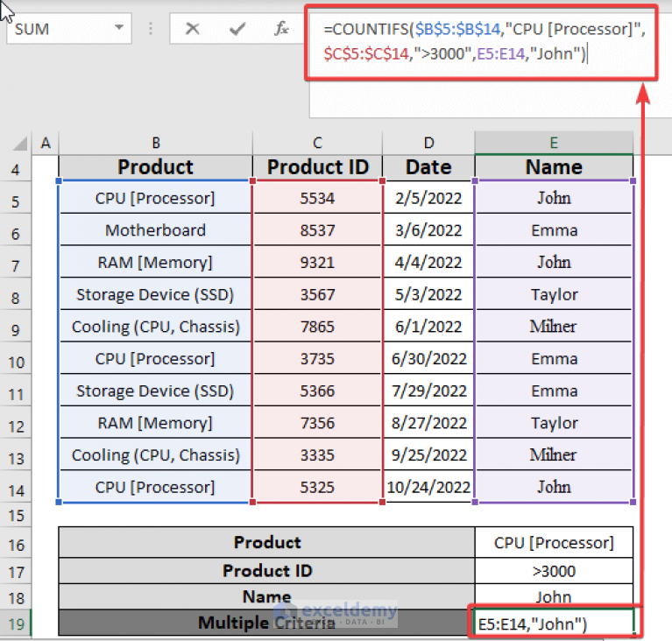Click the active cell E19 being edited
The width and height of the screenshot is (672, 641).
[554, 623]
